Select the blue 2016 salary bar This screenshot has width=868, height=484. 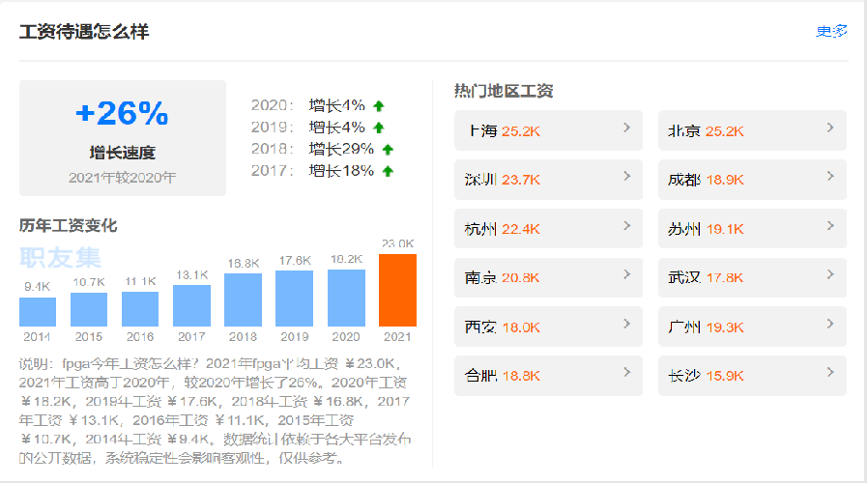(140, 309)
